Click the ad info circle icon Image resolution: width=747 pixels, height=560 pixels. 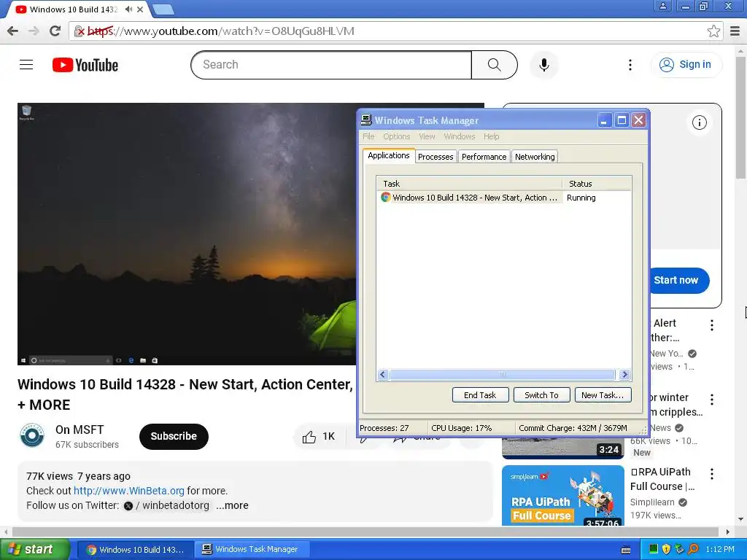click(x=699, y=122)
